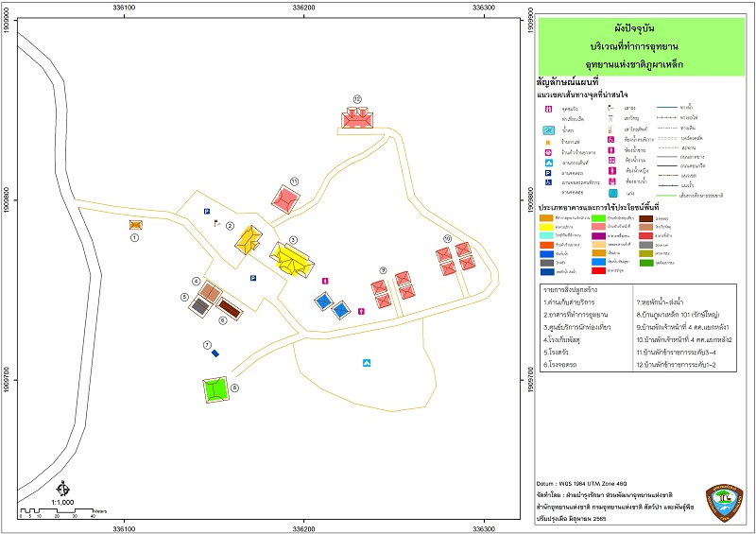Click the 'ปรับปรุงเมื่อ มิถุนายน 2565' text
756x534 pixels.
point(571,519)
